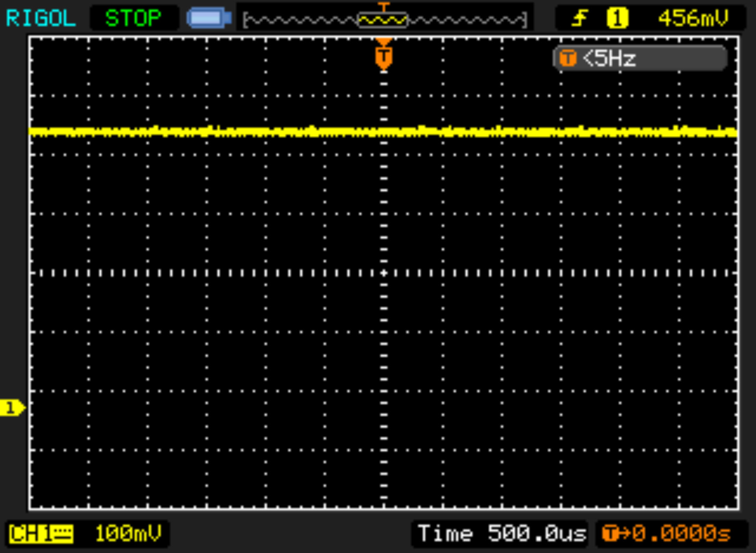
Task: Click the center crosshair of the graticule
Action: coord(384,273)
